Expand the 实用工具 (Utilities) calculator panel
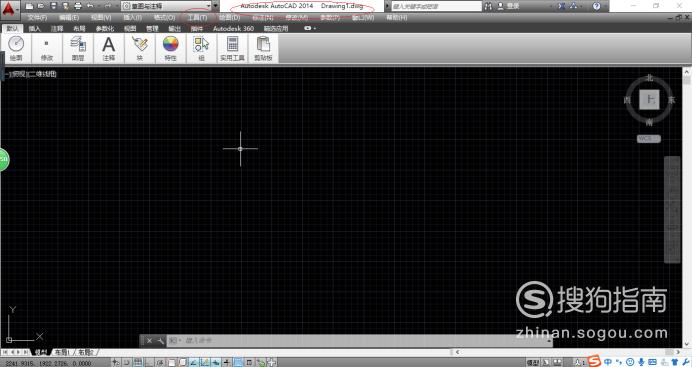Screen dimensions: 692x367 (x=233, y=49)
